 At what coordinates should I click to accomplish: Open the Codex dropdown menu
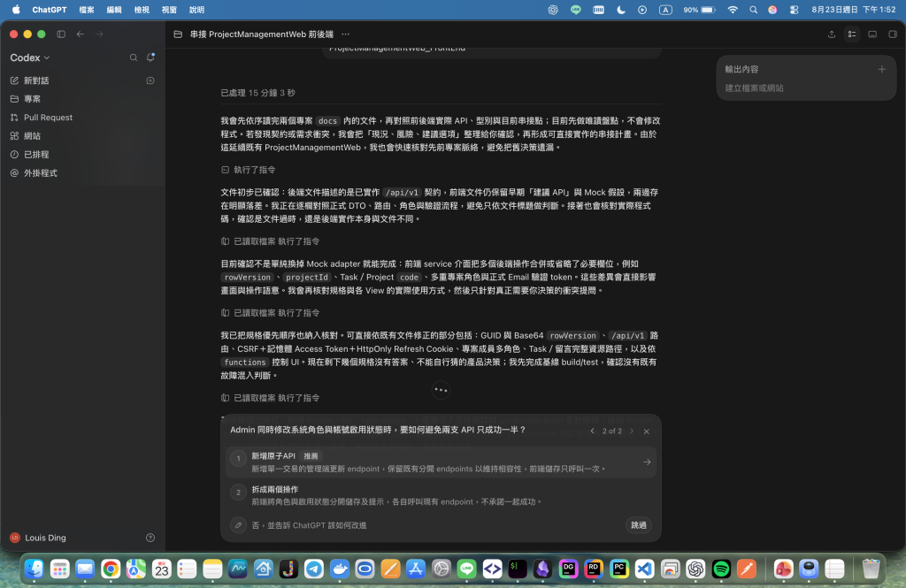coord(30,57)
